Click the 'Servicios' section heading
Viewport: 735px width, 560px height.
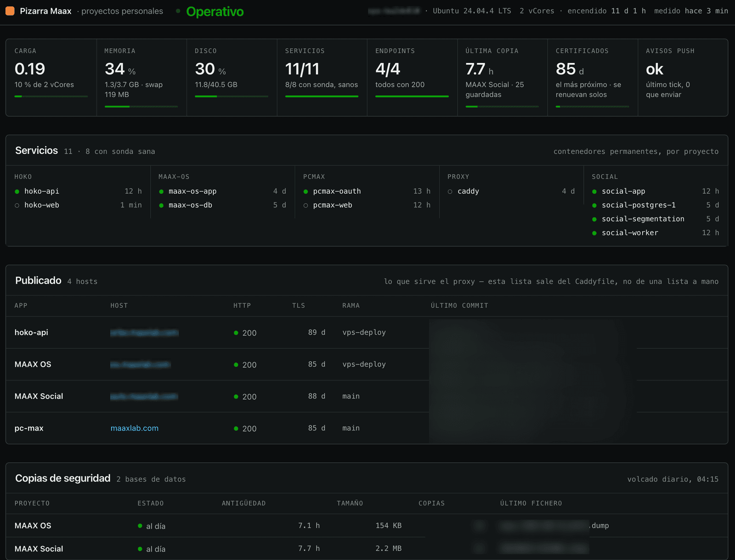(37, 151)
